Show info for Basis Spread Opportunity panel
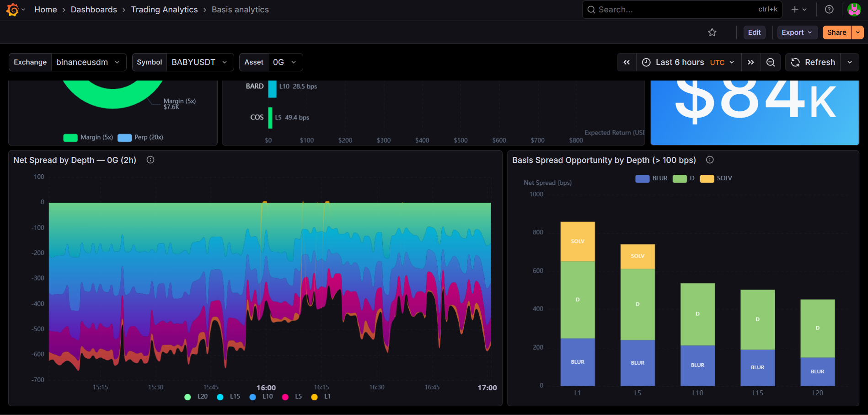 710,160
